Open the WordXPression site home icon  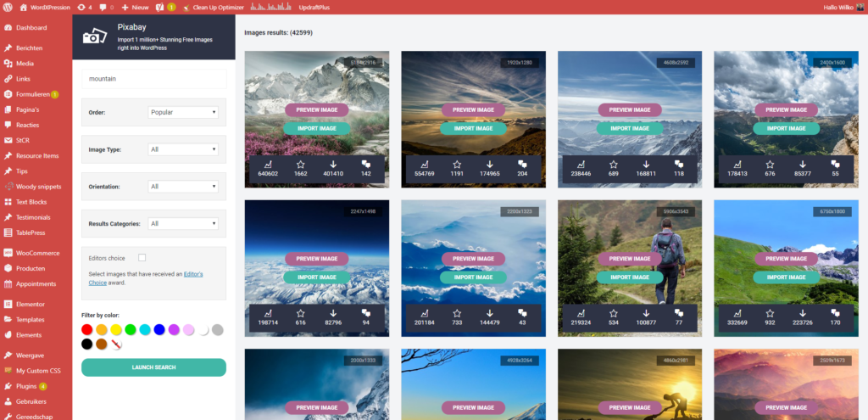point(23,7)
